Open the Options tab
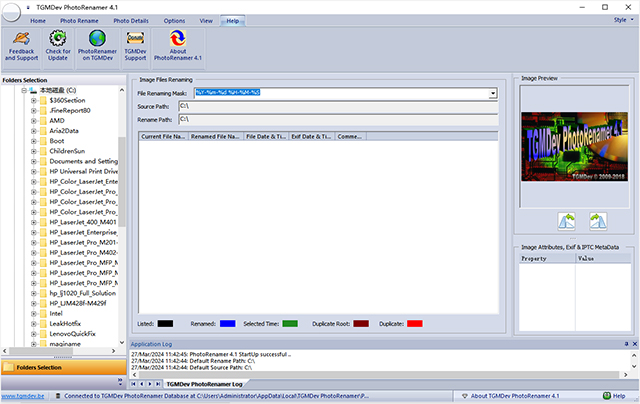This screenshot has width=640, height=404. click(x=174, y=21)
